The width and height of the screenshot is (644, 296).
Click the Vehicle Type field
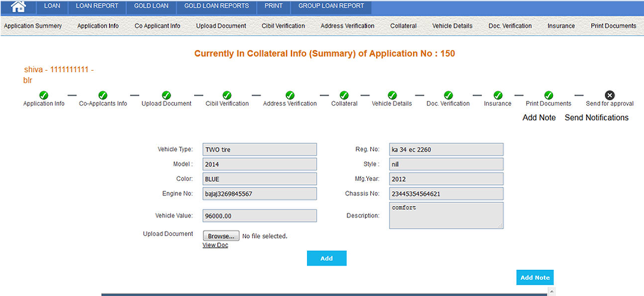[260, 150]
